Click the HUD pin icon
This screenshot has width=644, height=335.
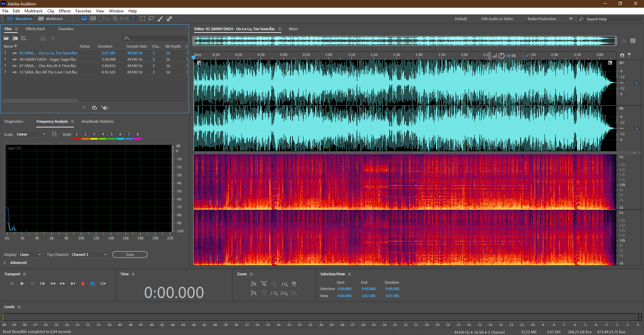point(527,56)
